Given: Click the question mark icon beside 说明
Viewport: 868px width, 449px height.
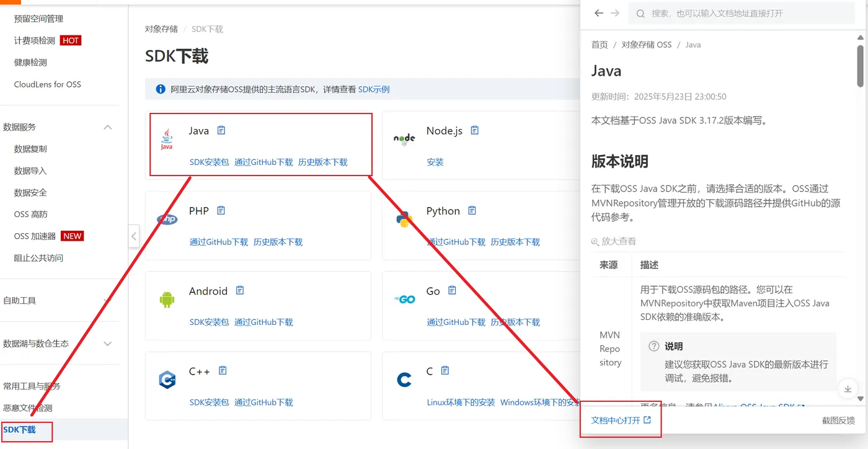Looking at the screenshot, I should 653,346.
